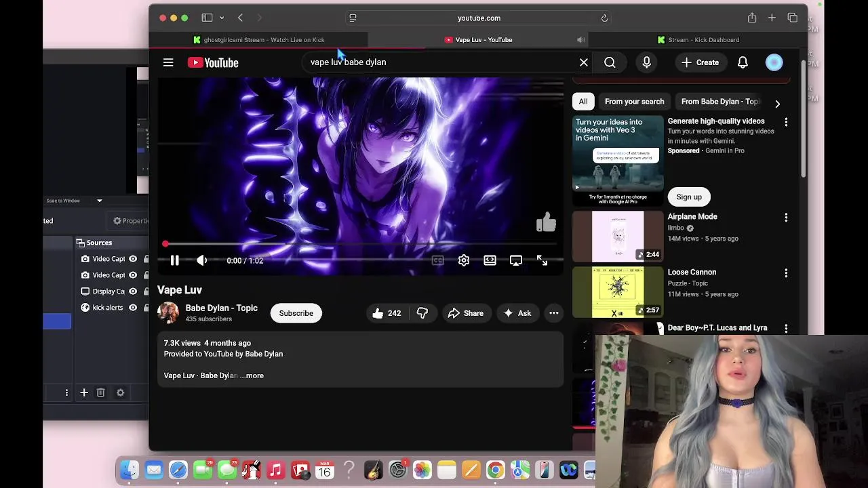The image size is (868, 488).
Task: Select the From Babe Dylan - Topic chip
Action: (x=719, y=102)
